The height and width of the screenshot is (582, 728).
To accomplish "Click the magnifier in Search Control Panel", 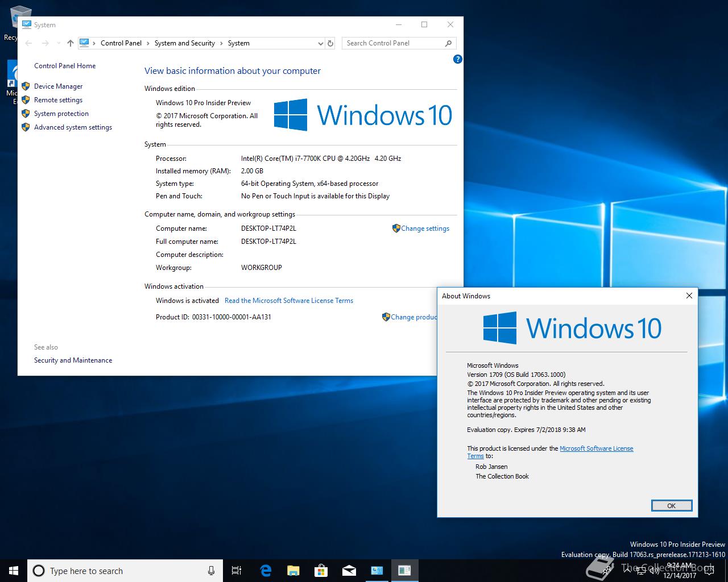I will point(448,43).
